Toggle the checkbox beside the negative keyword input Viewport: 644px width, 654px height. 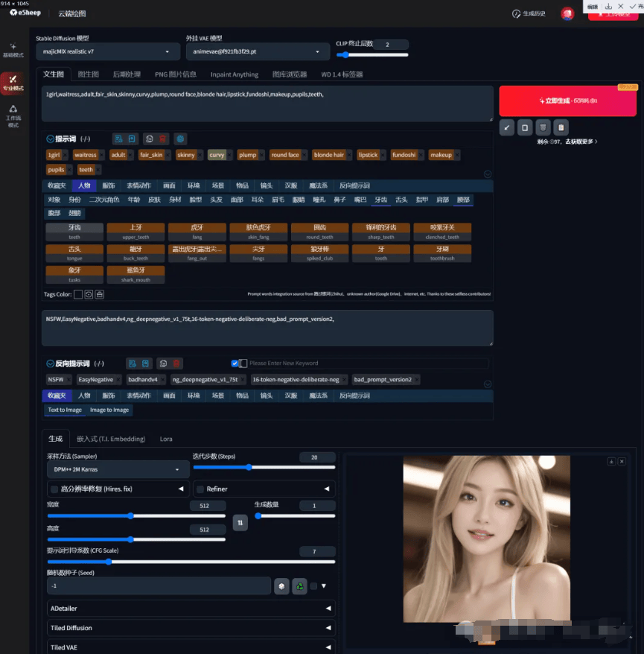coord(235,363)
